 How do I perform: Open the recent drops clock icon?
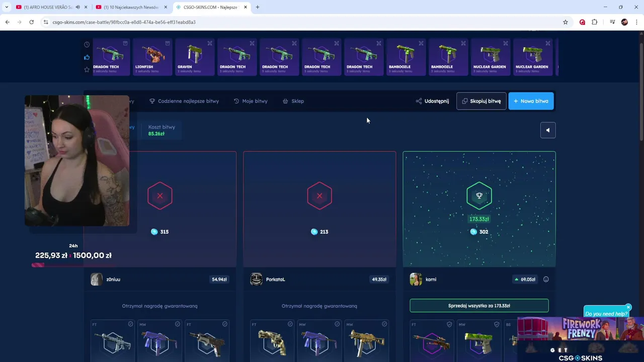[87, 45]
